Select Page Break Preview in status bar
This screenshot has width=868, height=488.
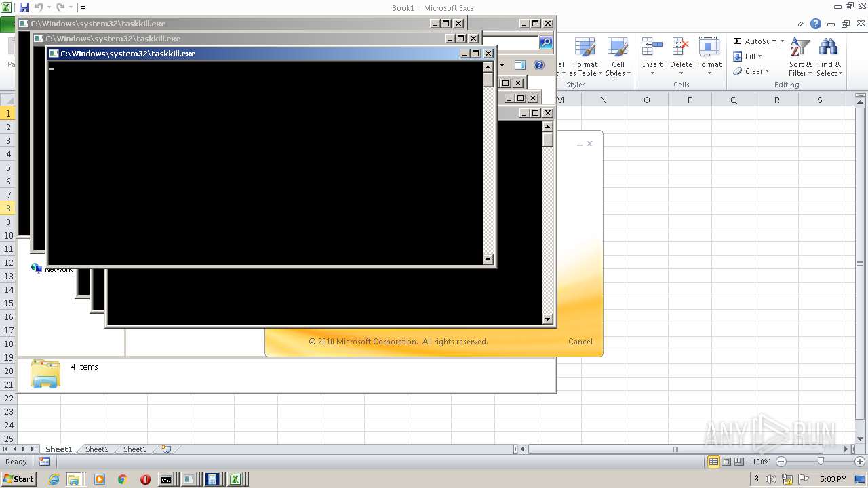pos(739,462)
